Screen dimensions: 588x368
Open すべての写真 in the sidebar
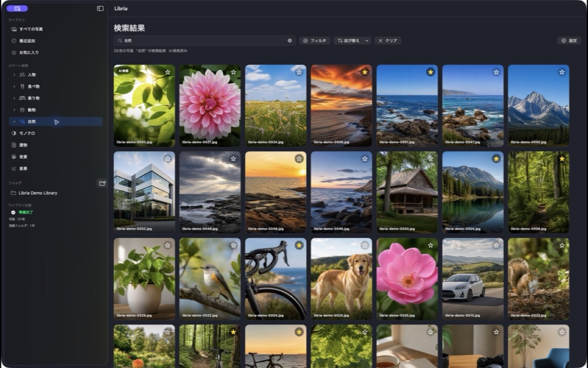pos(56,29)
